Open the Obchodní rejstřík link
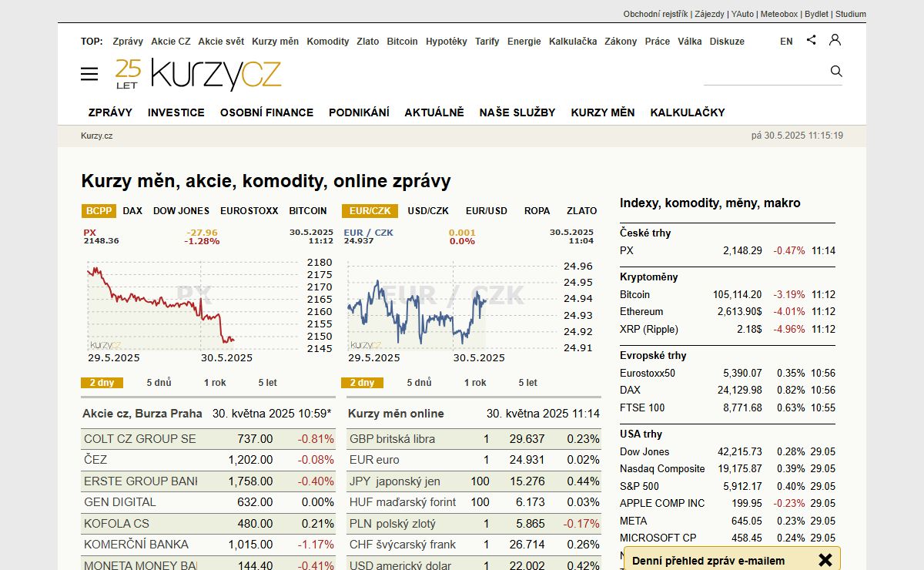924x570 pixels. coord(655,14)
